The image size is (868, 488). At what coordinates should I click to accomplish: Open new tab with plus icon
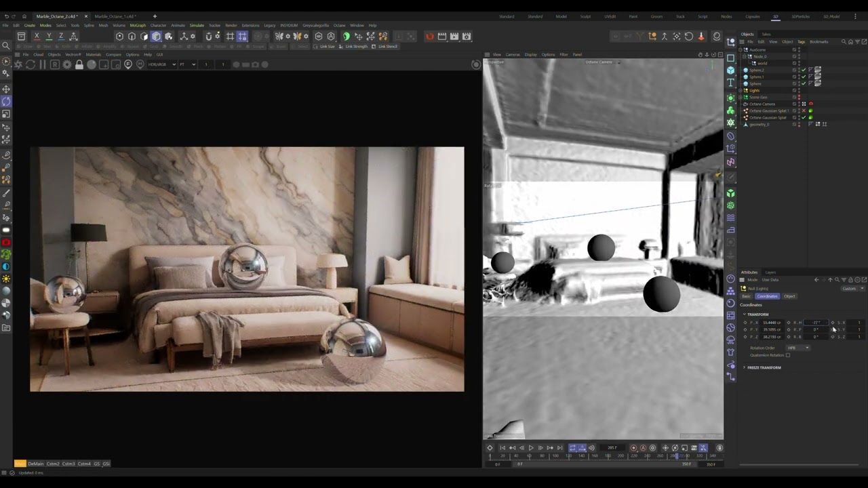pyautogui.click(x=155, y=16)
